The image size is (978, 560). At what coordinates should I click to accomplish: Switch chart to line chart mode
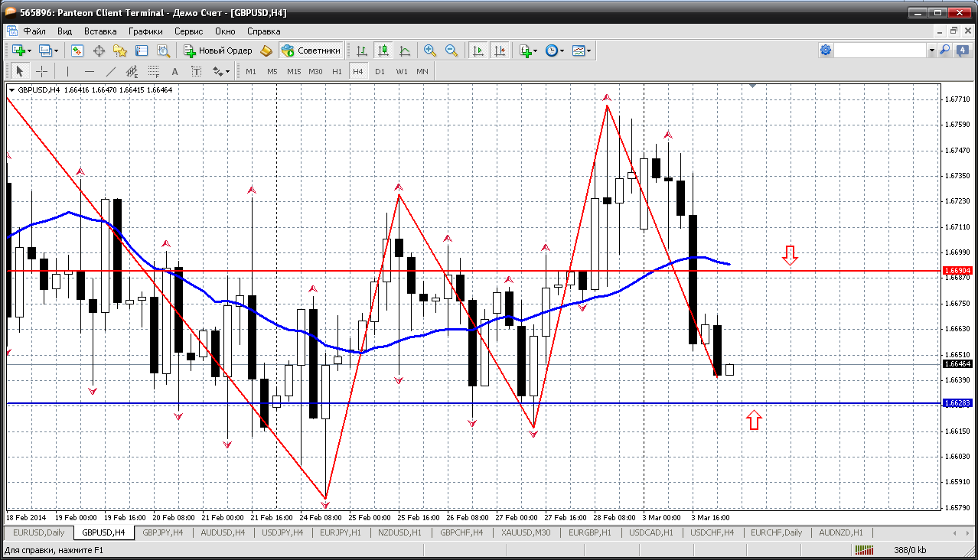405,50
